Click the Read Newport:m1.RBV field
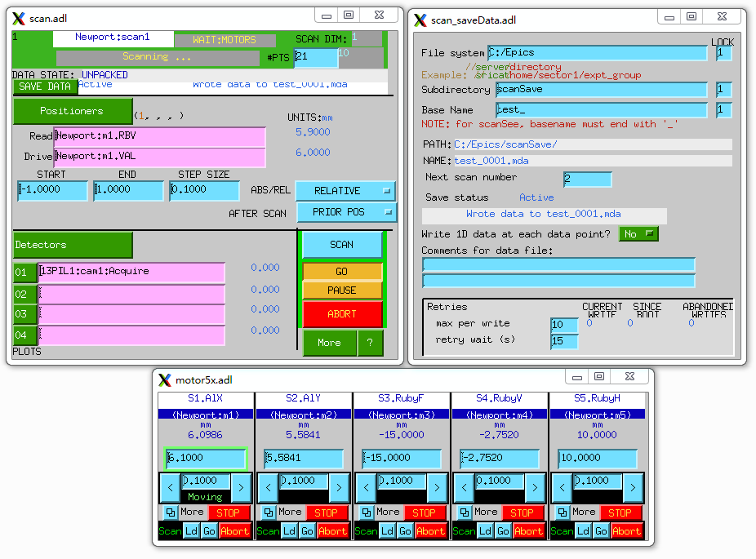The height and width of the screenshot is (559, 756). pyautogui.click(x=159, y=136)
